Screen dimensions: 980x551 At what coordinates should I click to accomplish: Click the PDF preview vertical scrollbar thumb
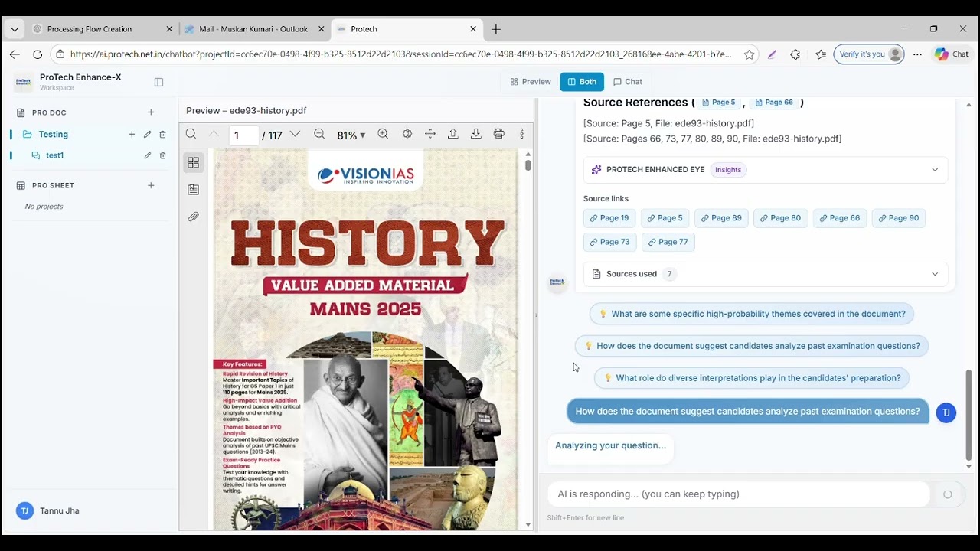pos(528,165)
